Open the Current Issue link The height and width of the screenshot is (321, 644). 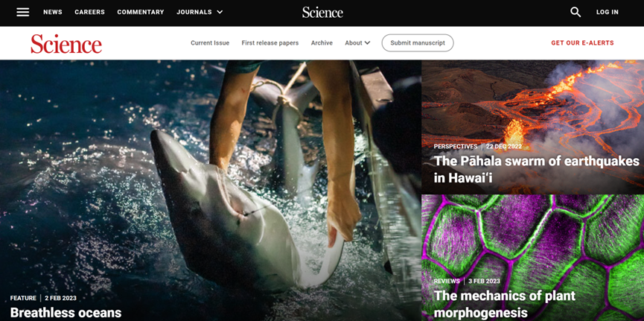click(x=210, y=42)
